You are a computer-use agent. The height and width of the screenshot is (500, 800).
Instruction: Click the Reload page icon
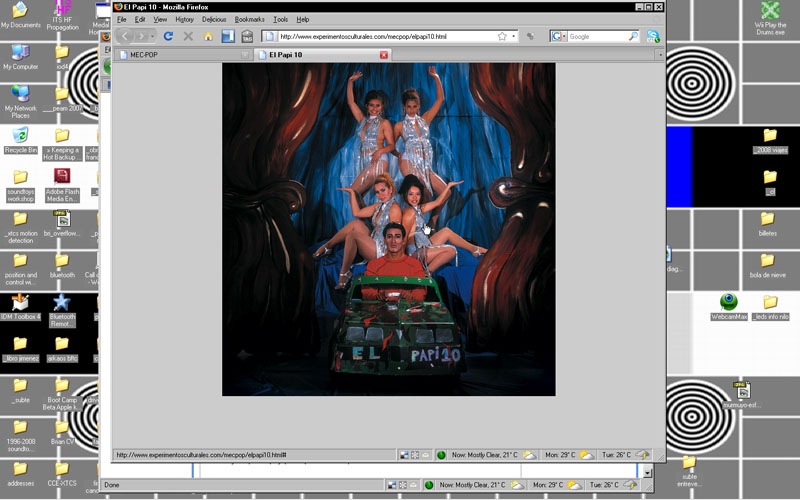pos(168,36)
